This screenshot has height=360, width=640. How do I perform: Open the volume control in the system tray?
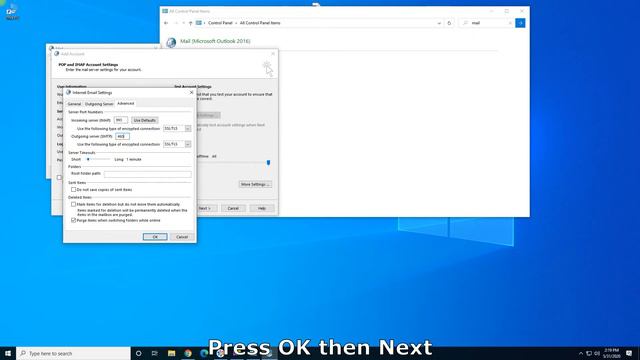click(597, 353)
